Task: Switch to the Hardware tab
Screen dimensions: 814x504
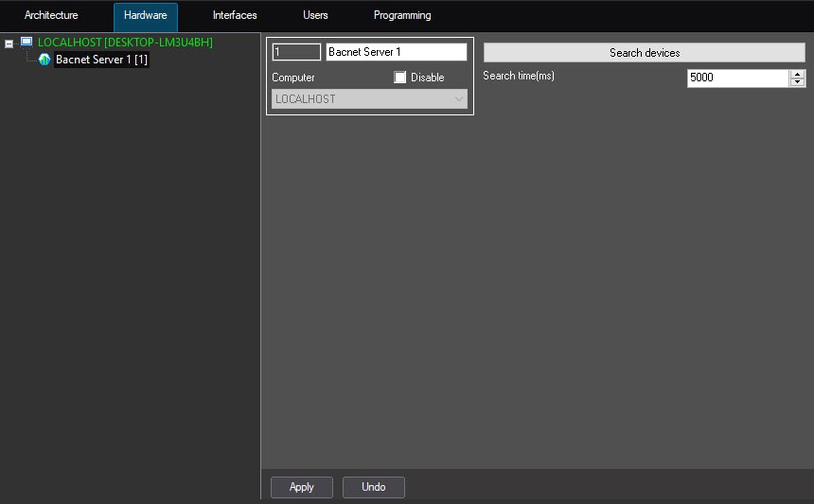Action: (146, 15)
